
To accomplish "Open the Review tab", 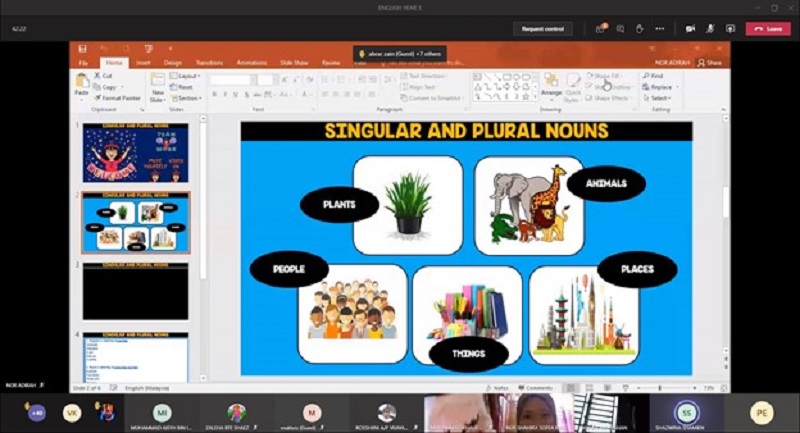I will [x=331, y=63].
